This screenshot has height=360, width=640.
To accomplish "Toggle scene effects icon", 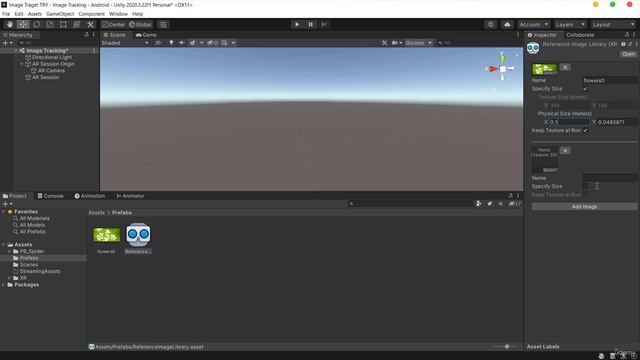I will coord(192,43).
